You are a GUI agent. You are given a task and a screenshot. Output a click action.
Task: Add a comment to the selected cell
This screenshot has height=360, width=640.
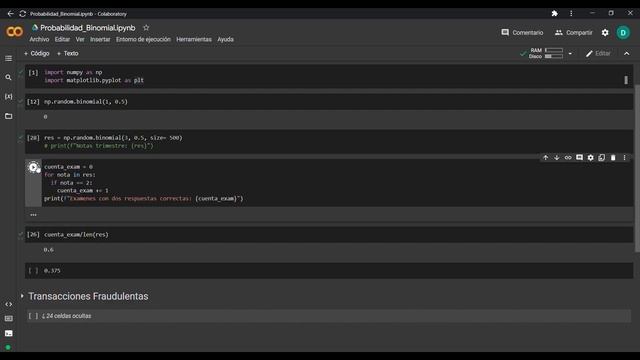point(579,158)
